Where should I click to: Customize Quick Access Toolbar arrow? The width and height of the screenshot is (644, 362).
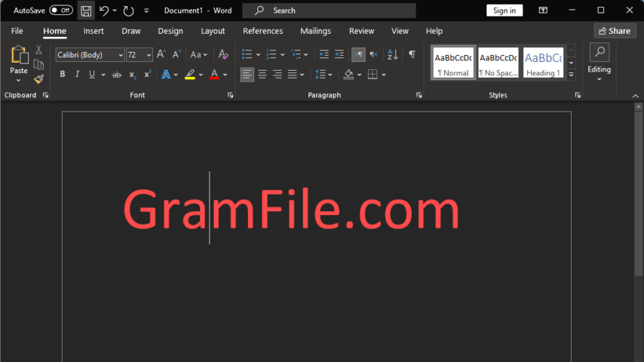click(x=146, y=11)
